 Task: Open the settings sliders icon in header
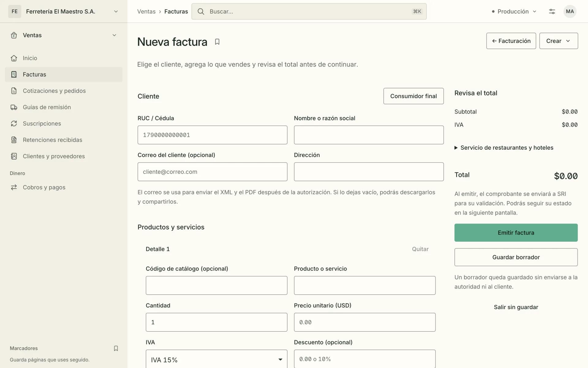pyautogui.click(x=552, y=11)
